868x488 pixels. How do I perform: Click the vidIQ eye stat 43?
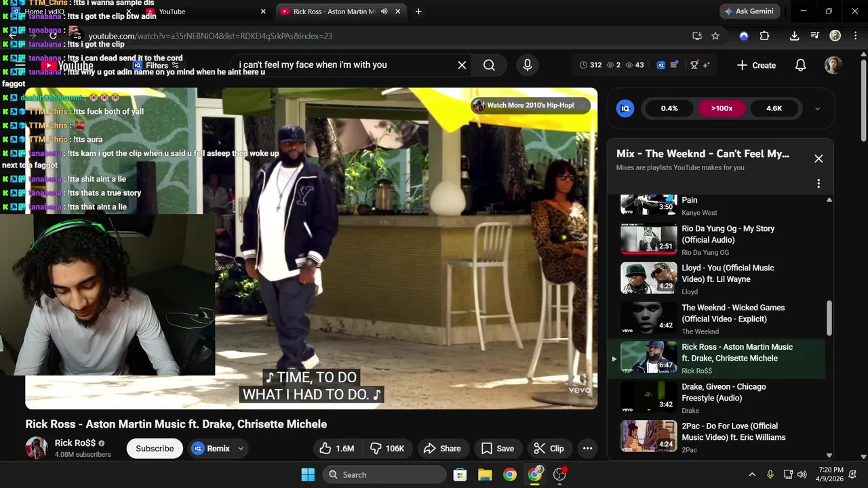635,65
